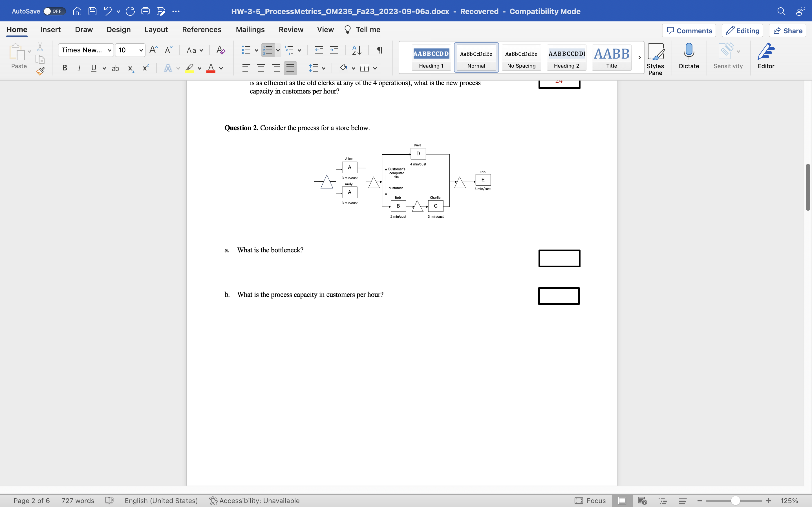Image resolution: width=812 pixels, height=507 pixels.
Task: Click the Format Painter icon
Action: pos(40,71)
